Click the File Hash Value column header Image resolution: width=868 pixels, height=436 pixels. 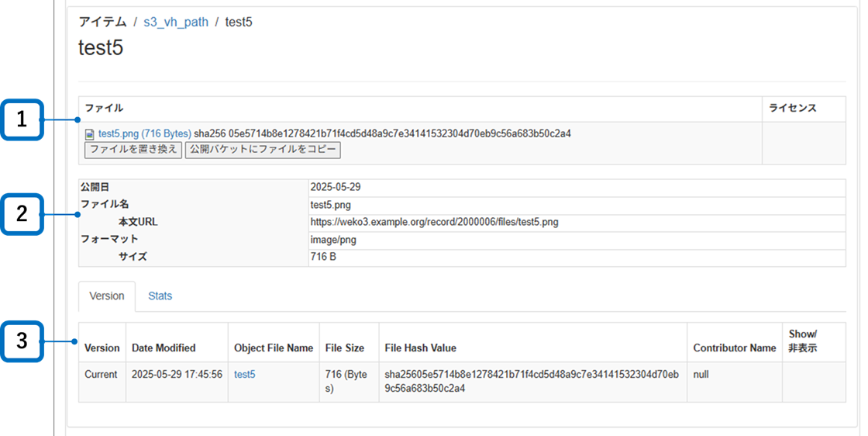point(421,348)
